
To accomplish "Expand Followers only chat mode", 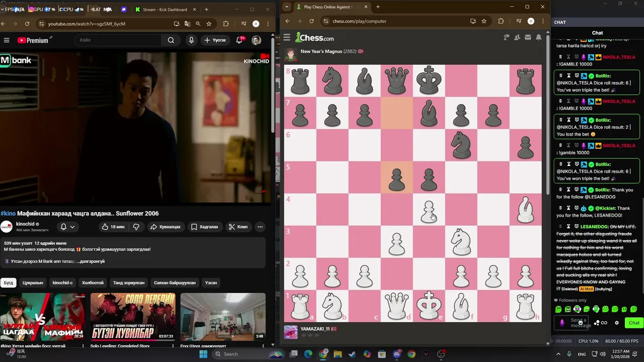I will coord(570,300).
